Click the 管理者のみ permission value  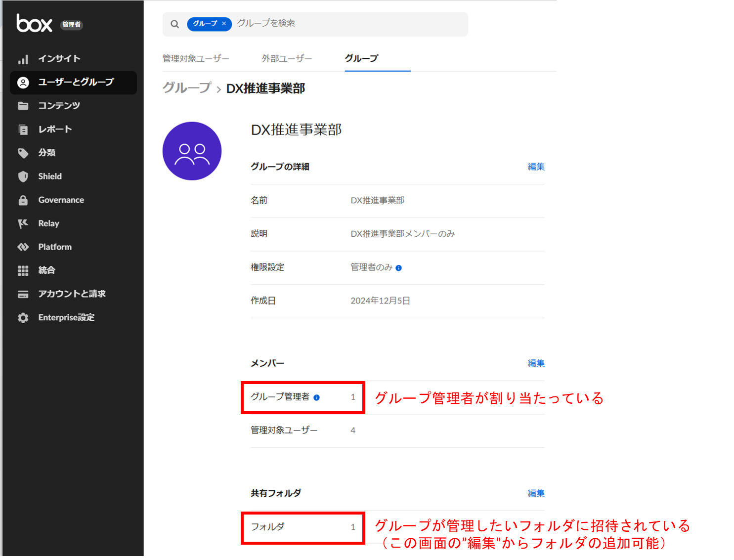(x=371, y=267)
